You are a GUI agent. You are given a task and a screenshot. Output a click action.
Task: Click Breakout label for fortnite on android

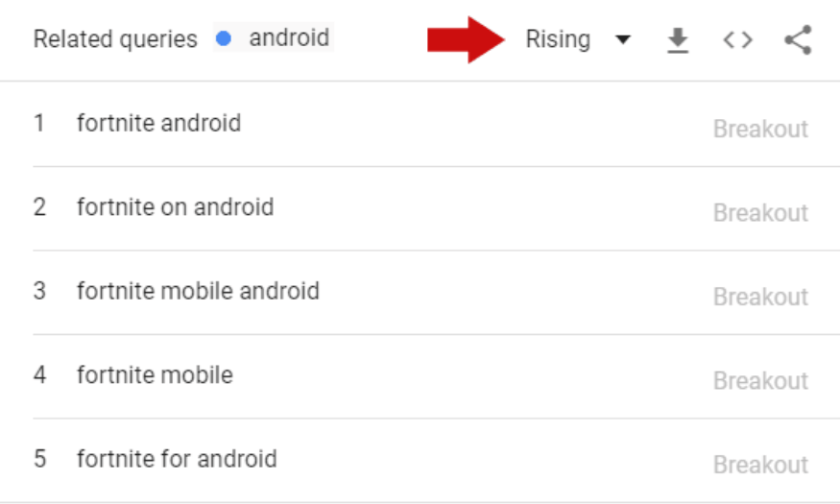[x=760, y=213]
